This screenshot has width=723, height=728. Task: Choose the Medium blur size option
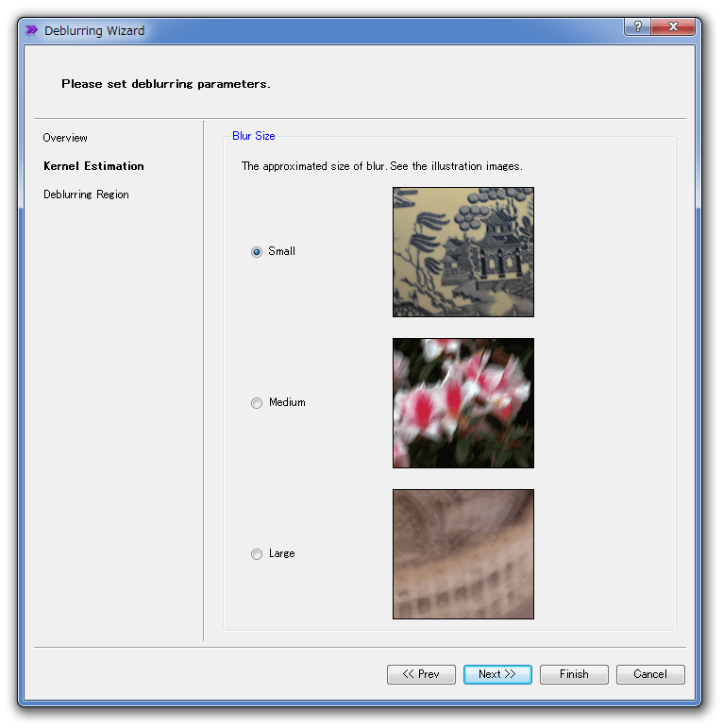tap(256, 402)
